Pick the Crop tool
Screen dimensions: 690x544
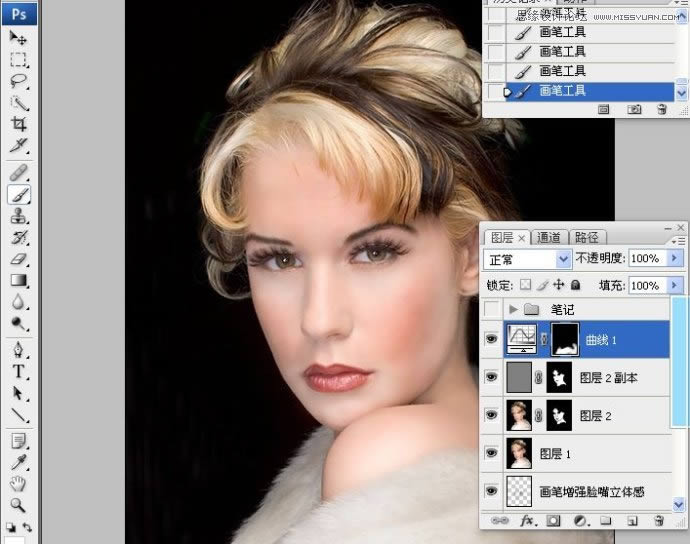coord(19,125)
